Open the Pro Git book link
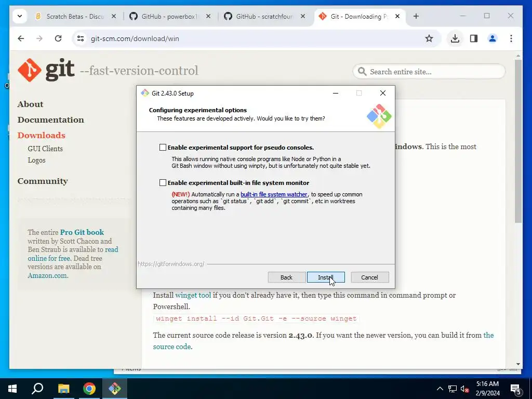Viewport: 532px width, 399px height. pyautogui.click(x=82, y=232)
